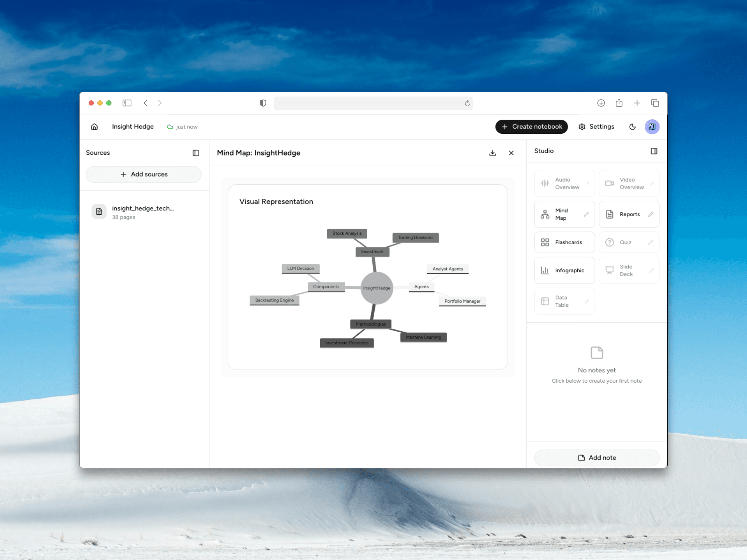
Task: Click the InsightHedge center node
Action: pyautogui.click(x=377, y=288)
